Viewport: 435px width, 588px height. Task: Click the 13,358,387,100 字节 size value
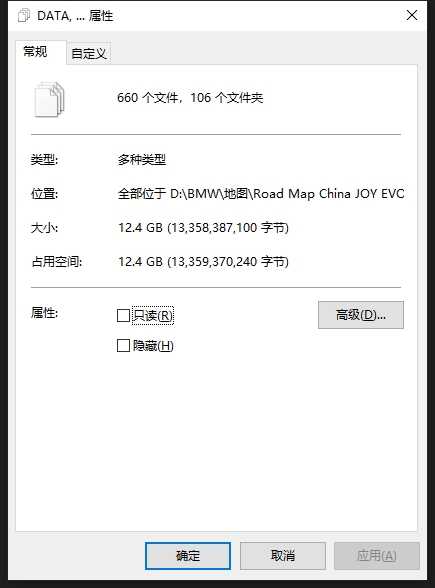click(228, 228)
